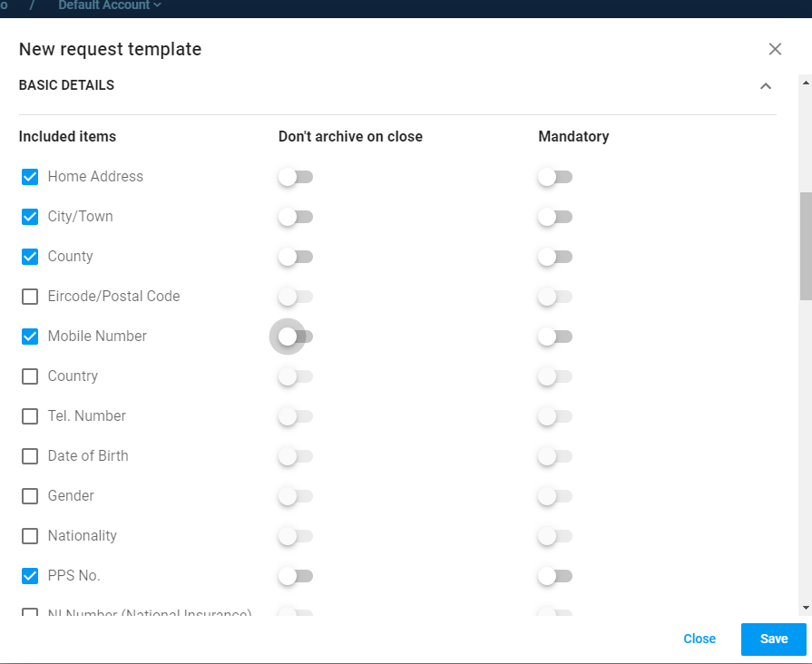Enable Mandatory toggle for PPS No.
The width and height of the screenshot is (812, 664).
[554, 576]
